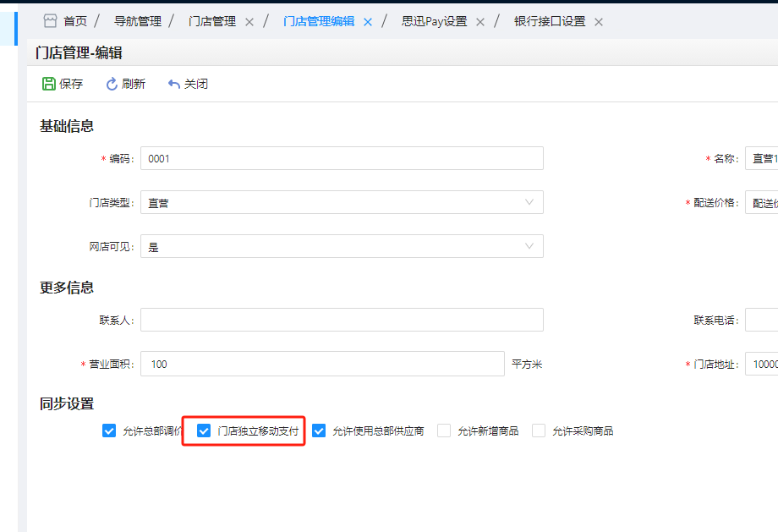This screenshot has height=532, width=778.
Task: Uncheck 允许总部调价 checkbox
Action: 109,431
